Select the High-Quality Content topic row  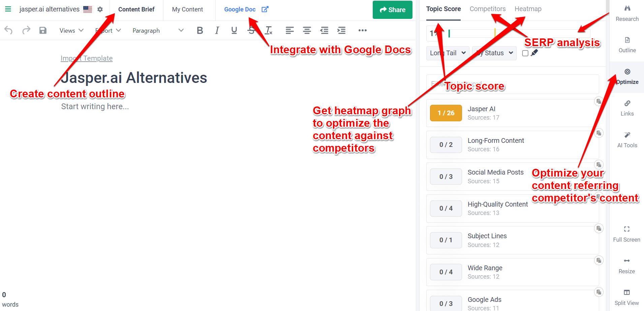[513, 209]
